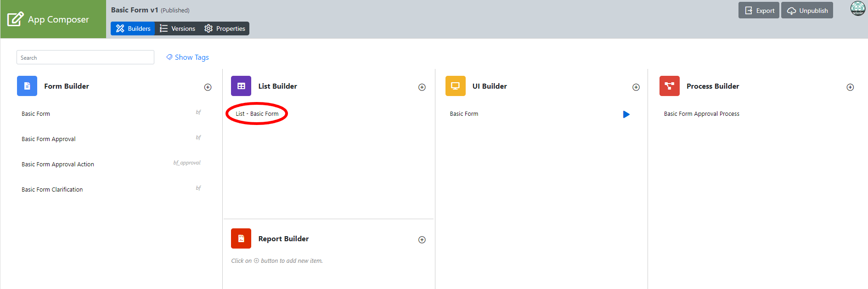This screenshot has width=868, height=289.
Task: Launch the Basic Form UI play icon
Action: pos(626,114)
